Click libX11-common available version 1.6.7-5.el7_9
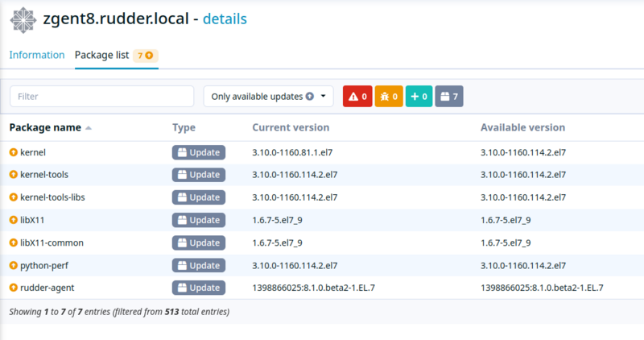This screenshot has height=340, width=644. coord(506,243)
